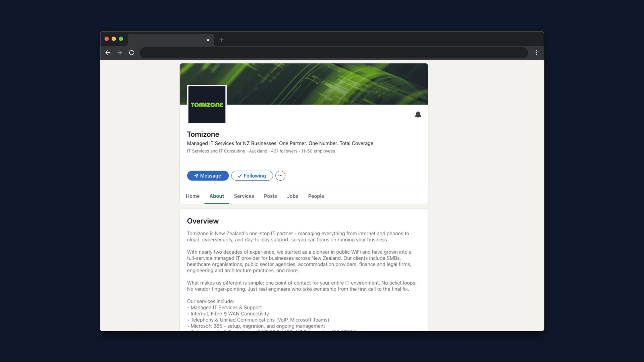Switch to the Home tab
The image size is (644, 362).
tap(193, 196)
